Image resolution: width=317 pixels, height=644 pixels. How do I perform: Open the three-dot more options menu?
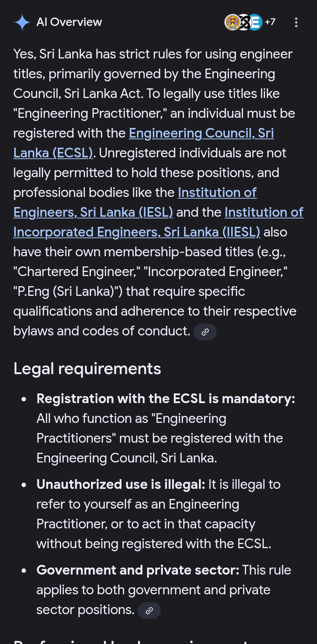(x=296, y=22)
